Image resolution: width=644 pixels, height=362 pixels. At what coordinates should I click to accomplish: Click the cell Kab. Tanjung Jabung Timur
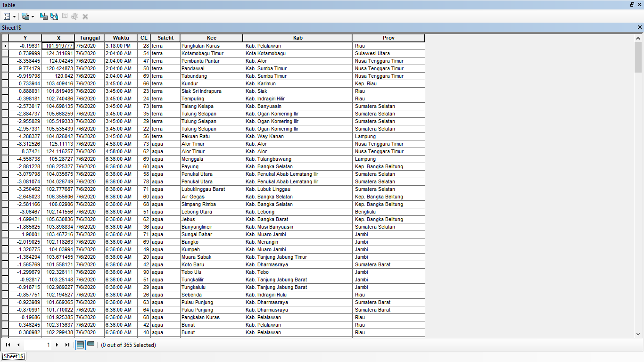click(x=298, y=257)
